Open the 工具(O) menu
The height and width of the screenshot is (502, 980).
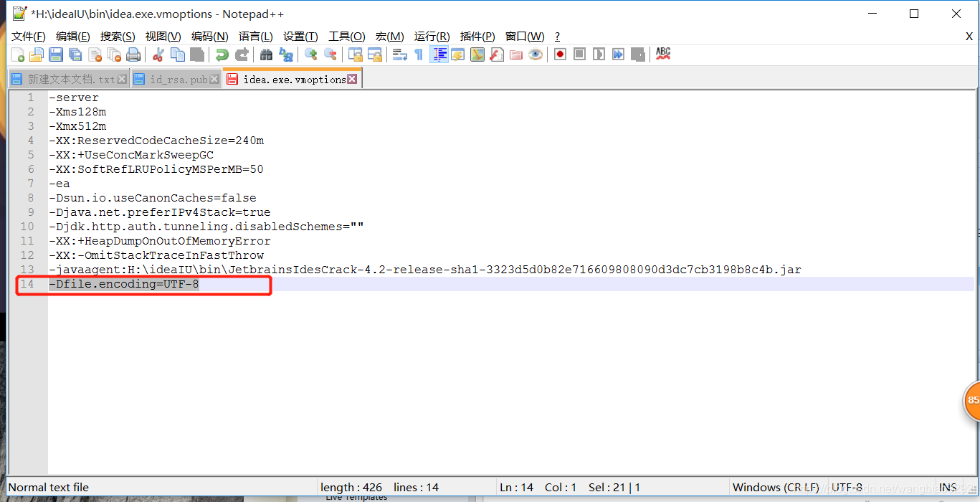(x=347, y=37)
